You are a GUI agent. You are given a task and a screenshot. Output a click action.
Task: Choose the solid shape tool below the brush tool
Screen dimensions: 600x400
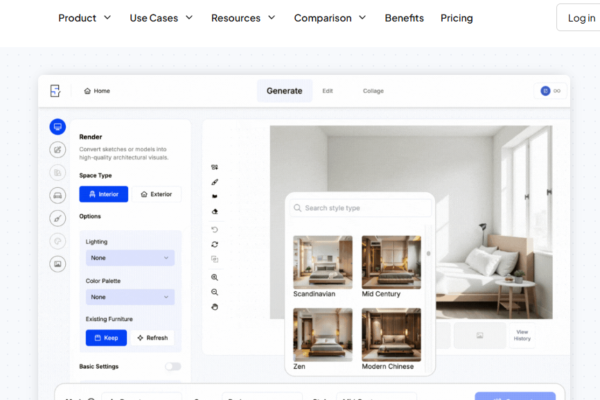215,196
